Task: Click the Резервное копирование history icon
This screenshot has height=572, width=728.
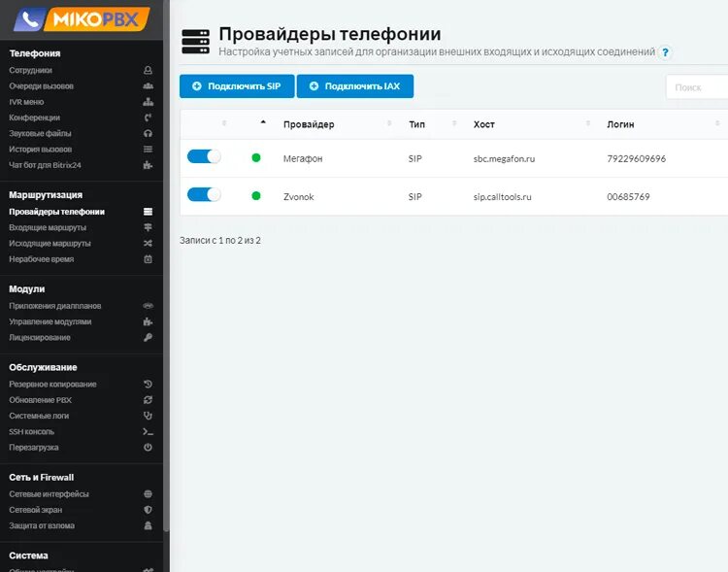Action: pyautogui.click(x=148, y=385)
